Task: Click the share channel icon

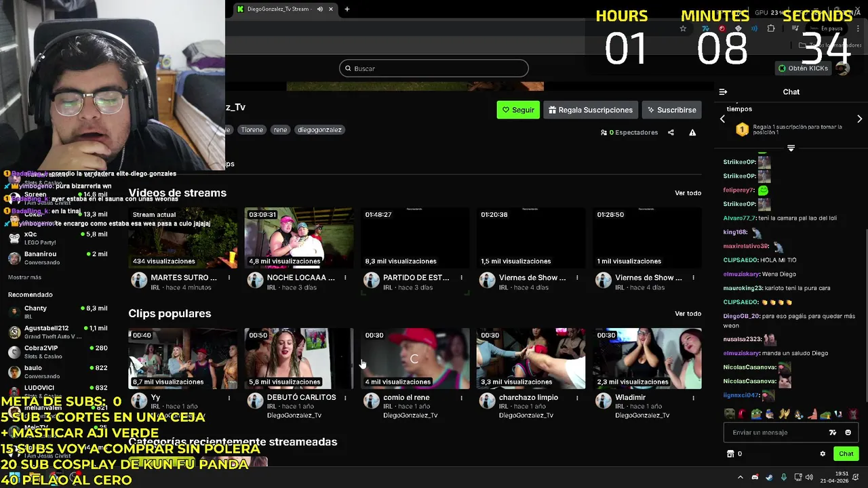Action: point(671,133)
